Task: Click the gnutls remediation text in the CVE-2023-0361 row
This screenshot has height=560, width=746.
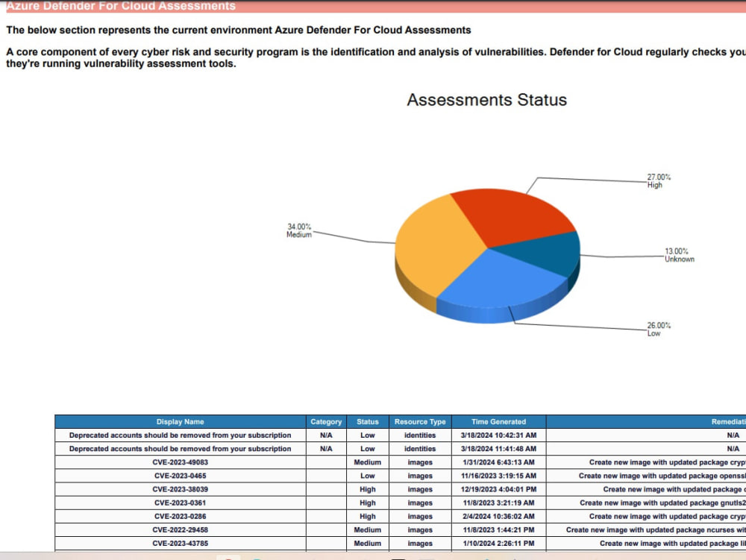Action: (662, 503)
